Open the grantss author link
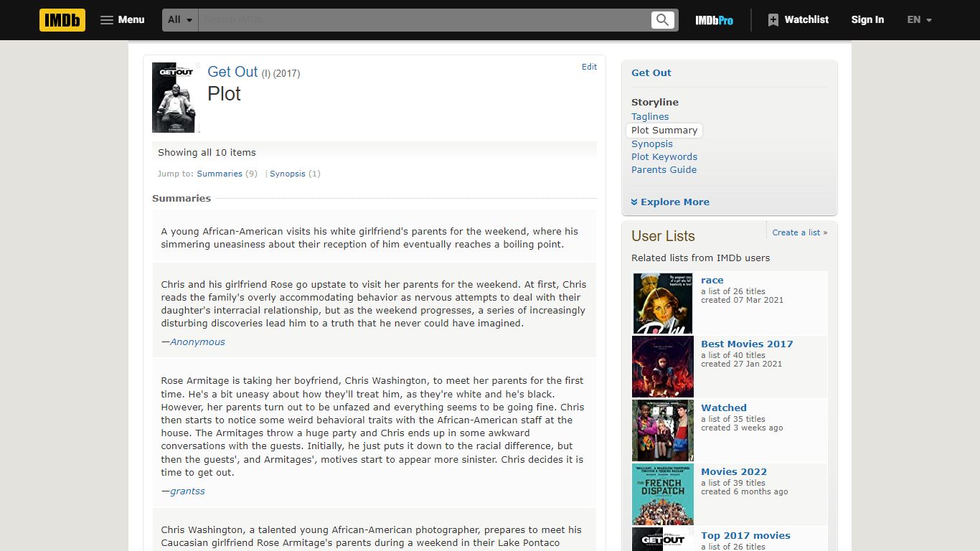Viewport: 980px width, 551px height. 187,491
